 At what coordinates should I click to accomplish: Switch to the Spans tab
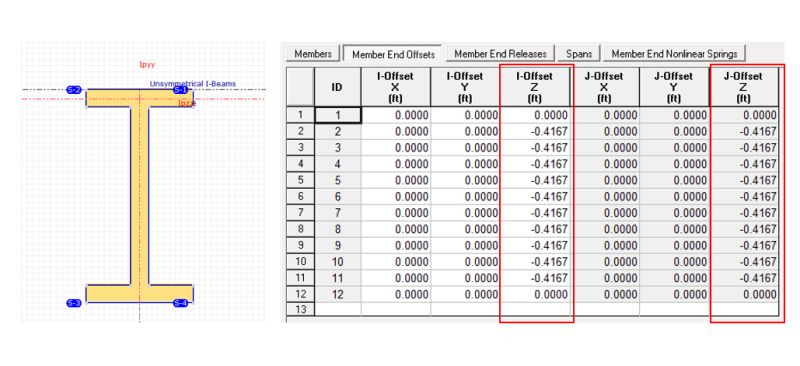(x=579, y=54)
